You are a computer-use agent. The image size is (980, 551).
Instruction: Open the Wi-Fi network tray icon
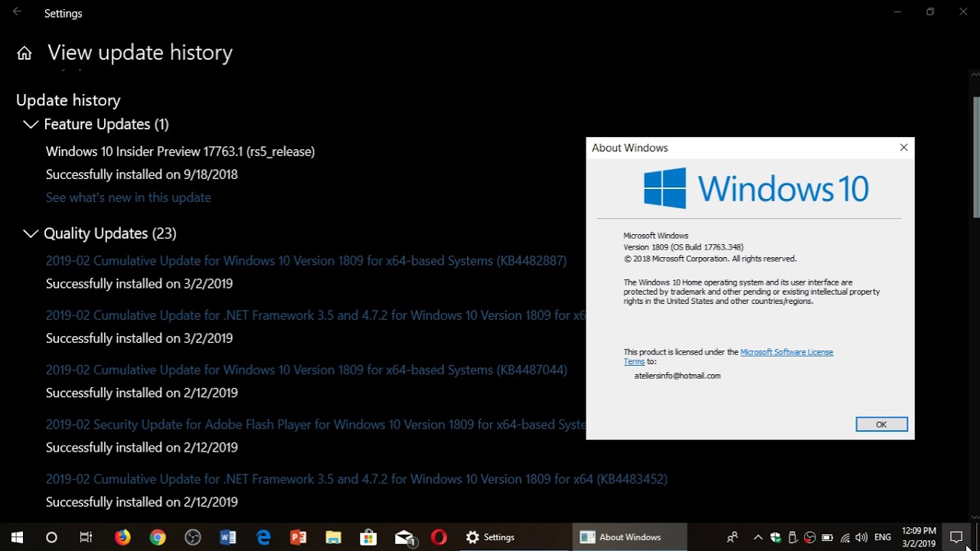tap(845, 537)
